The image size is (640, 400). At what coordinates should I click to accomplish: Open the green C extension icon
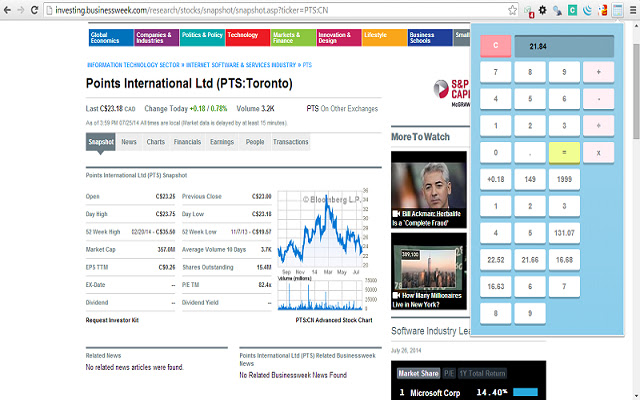point(572,10)
